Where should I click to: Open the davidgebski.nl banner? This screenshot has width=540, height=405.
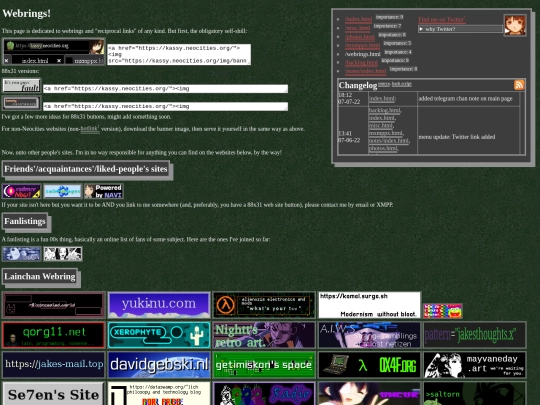[x=159, y=365]
